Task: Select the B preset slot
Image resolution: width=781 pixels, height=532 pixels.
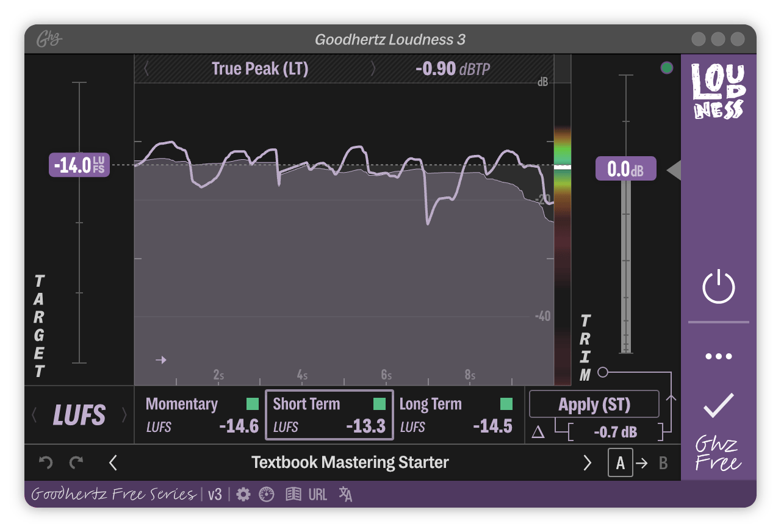Action: coord(663,463)
